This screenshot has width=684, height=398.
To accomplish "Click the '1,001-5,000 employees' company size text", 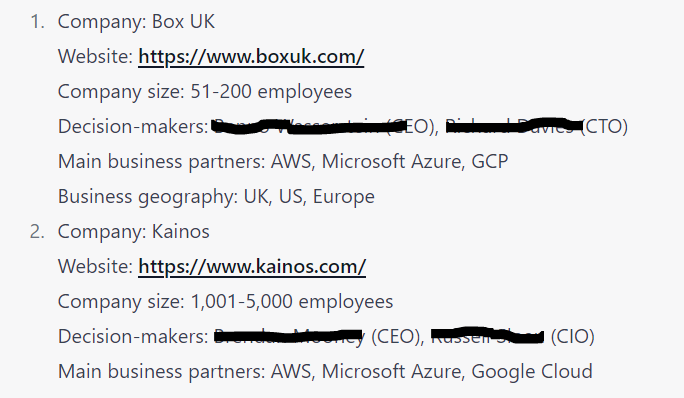I will (x=292, y=302).
